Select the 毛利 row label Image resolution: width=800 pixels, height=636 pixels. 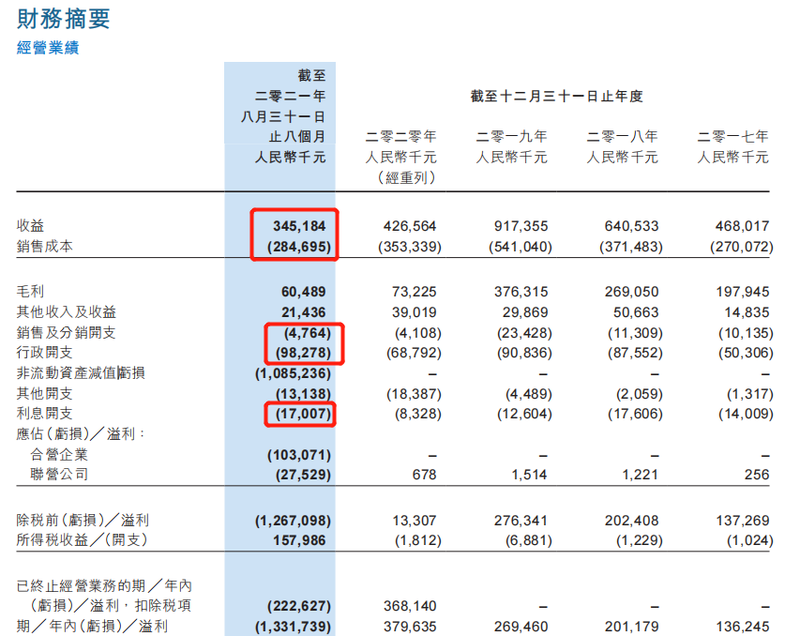(31, 290)
